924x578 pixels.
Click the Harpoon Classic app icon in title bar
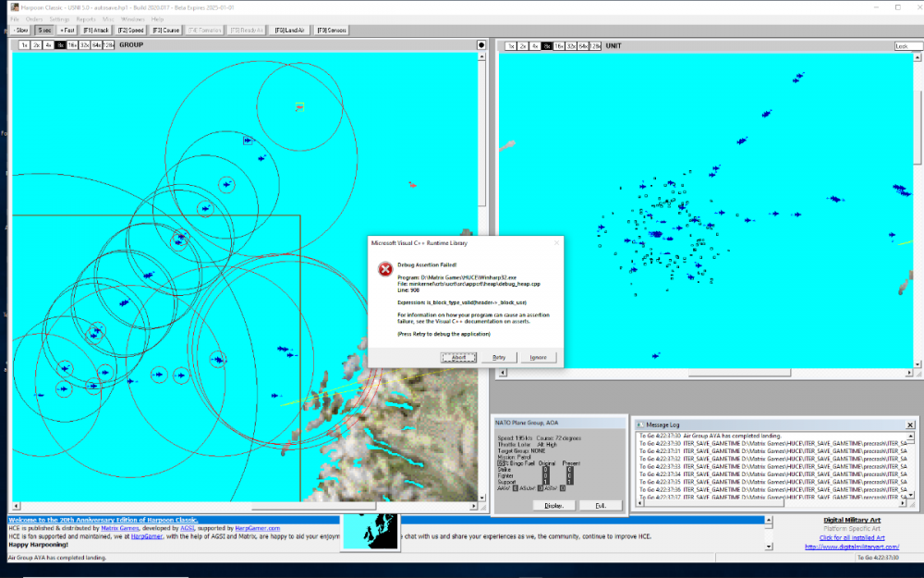[15, 7]
